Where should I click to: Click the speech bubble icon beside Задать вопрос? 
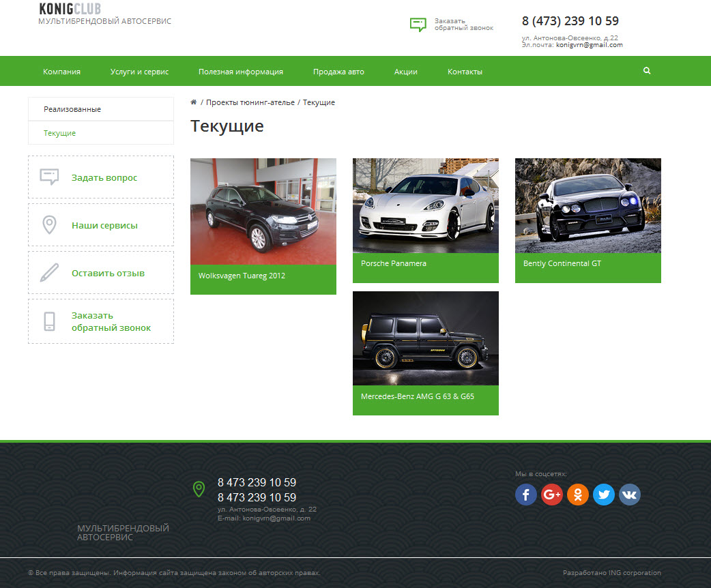pos(49,177)
